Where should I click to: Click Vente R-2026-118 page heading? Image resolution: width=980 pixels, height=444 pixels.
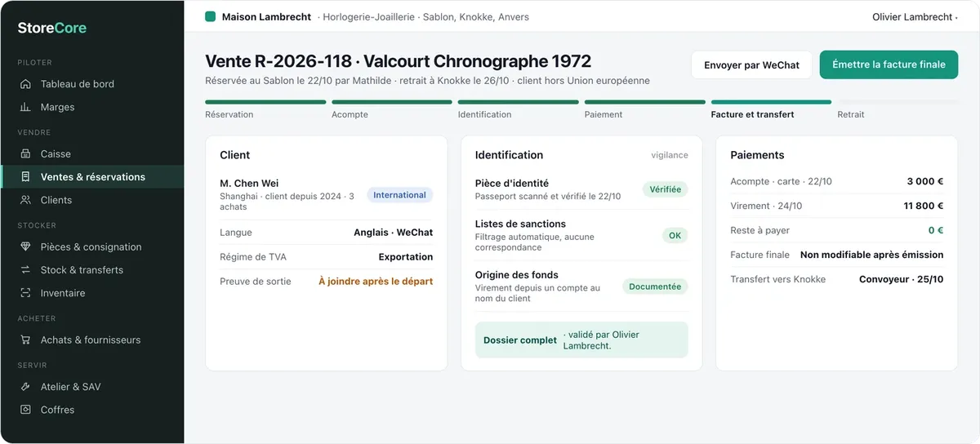point(398,61)
